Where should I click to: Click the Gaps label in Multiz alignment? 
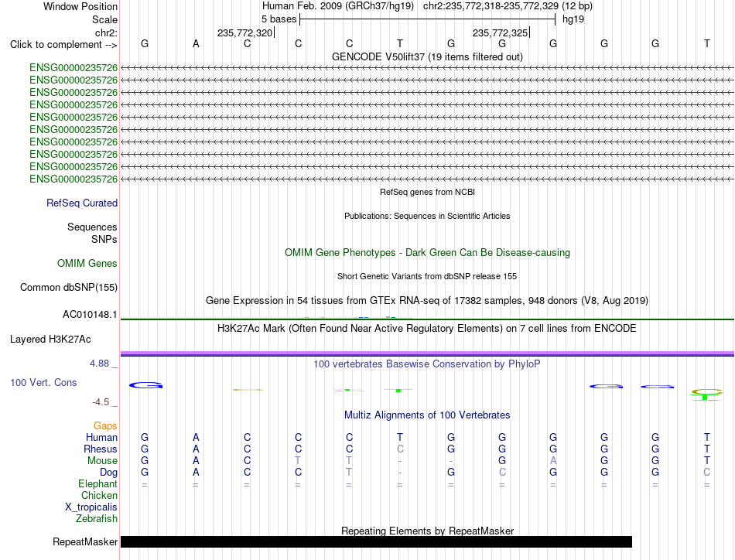(105, 425)
